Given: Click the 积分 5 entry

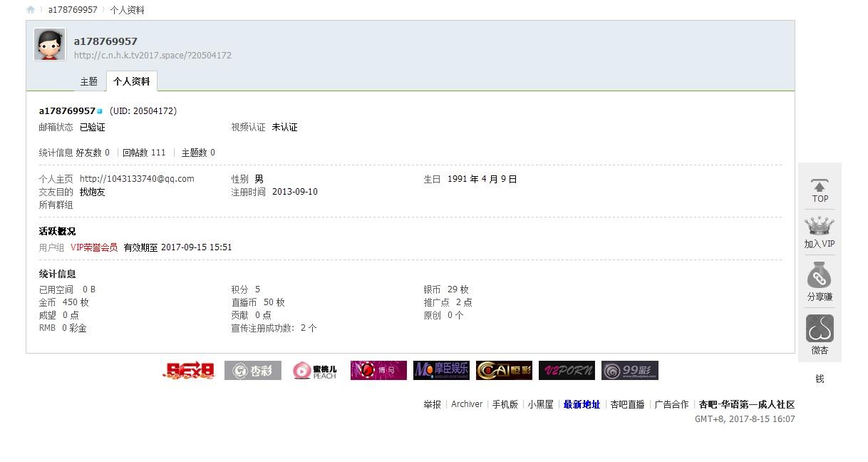Looking at the screenshot, I should (x=246, y=289).
